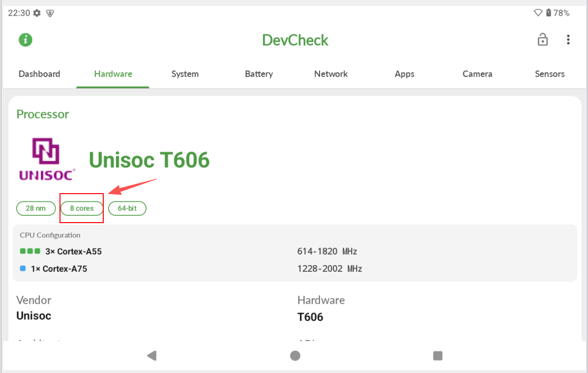Open the Apps tab

404,74
